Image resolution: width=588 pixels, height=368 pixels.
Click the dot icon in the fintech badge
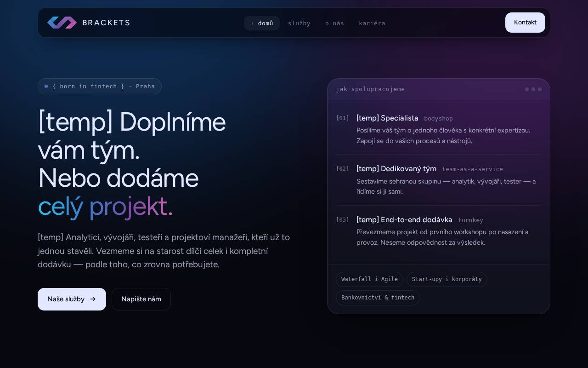(46, 86)
